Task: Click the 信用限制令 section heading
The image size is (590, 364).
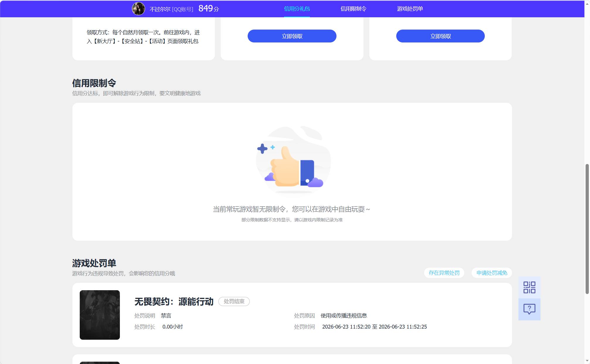Action: pyautogui.click(x=94, y=83)
